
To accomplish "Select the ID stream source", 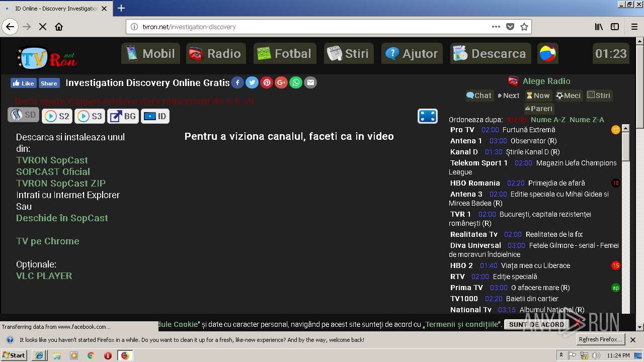I will pyautogui.click(x=155, y=116).
